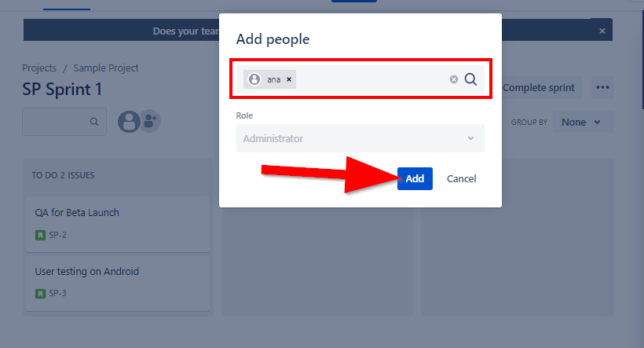Click the Add people dialog title

(x=273, y=39)
